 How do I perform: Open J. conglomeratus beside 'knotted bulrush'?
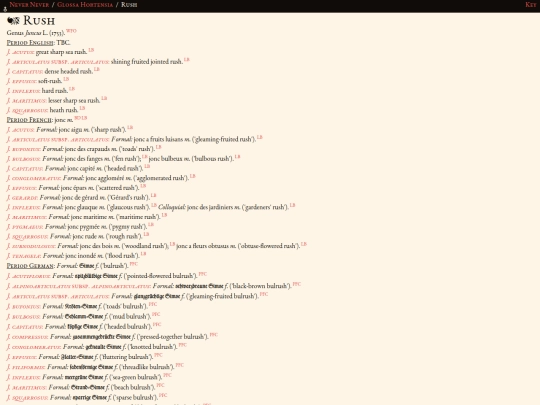(x=34, y=346)
